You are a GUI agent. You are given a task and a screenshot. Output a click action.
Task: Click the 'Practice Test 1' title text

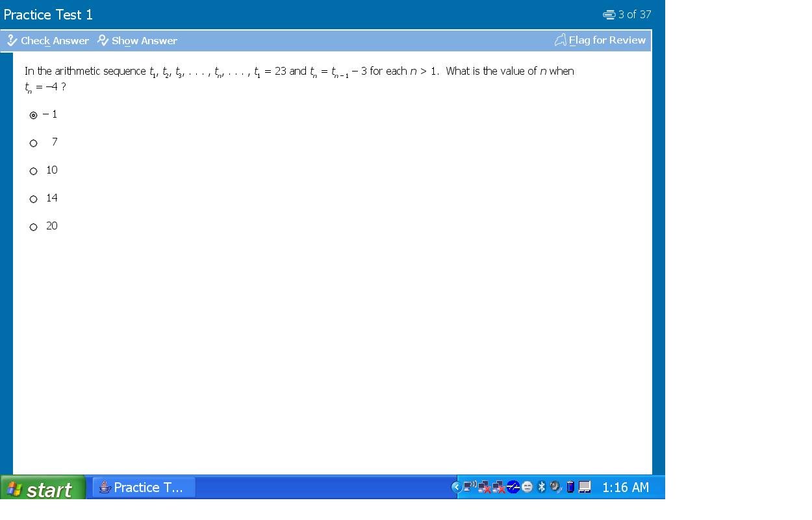[x=48, y=14]
